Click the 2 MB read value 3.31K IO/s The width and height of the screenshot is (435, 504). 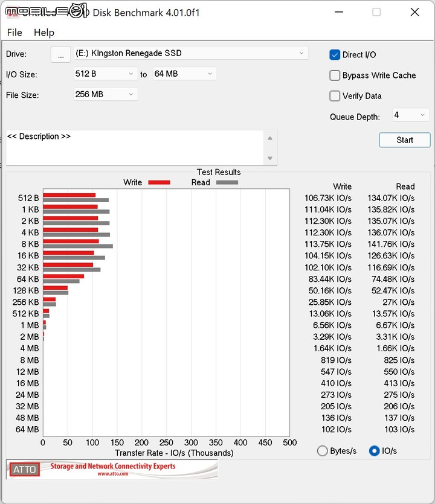[395, 337]
